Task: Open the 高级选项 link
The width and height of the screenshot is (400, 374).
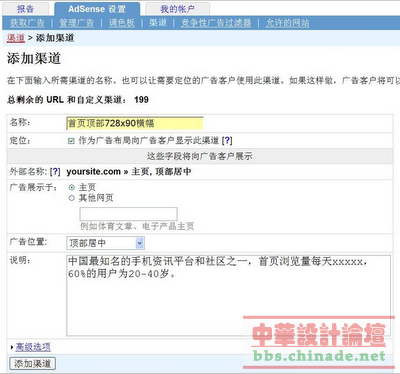Action: pos(33,347)
